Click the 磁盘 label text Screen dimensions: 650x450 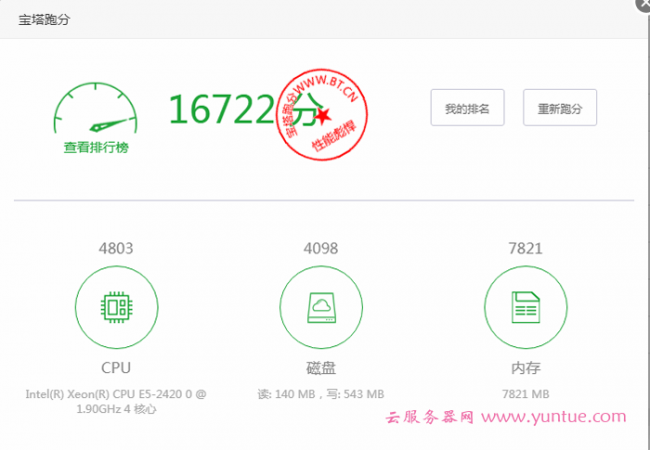tap(320, 367)
